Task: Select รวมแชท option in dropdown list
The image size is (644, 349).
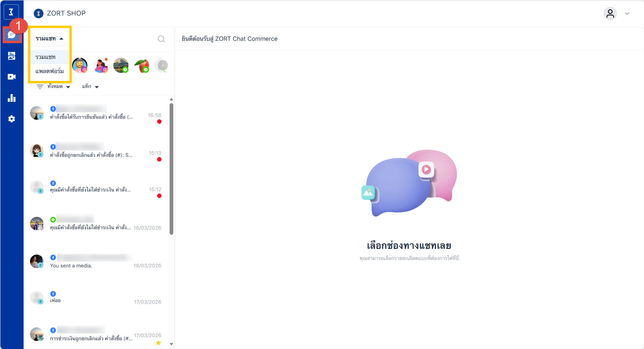Action: (46, 57)
